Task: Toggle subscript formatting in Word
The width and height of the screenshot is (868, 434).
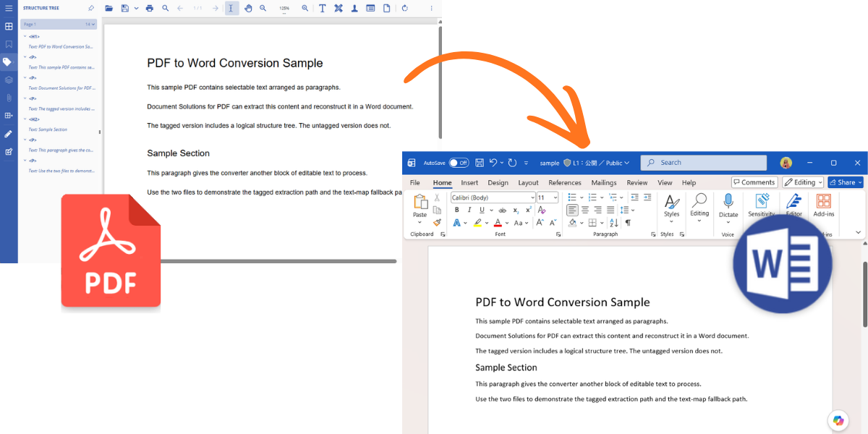Action: (x=516, y=210)
